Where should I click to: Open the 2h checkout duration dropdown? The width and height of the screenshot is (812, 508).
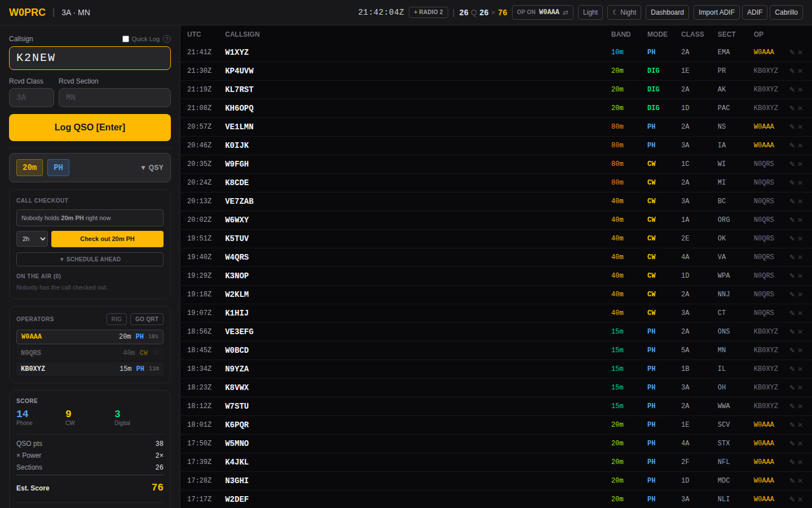tap(32, 239)
